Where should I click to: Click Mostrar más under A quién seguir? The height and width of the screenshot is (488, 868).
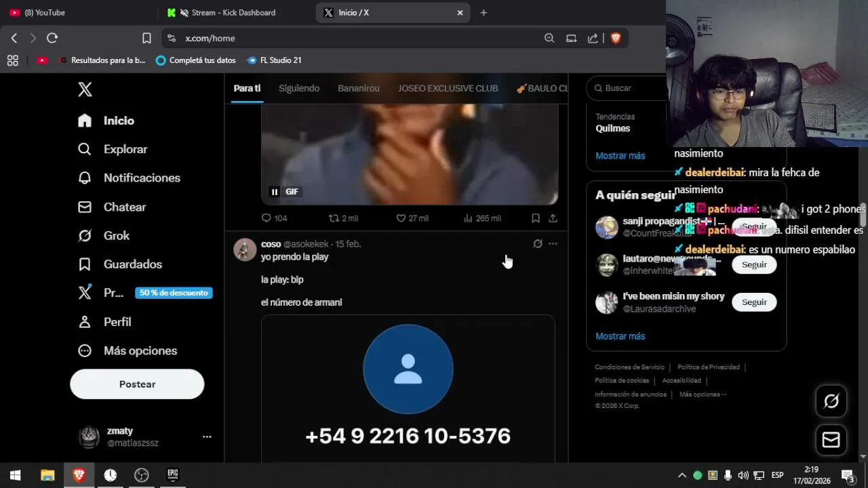[x=620, y=336]
